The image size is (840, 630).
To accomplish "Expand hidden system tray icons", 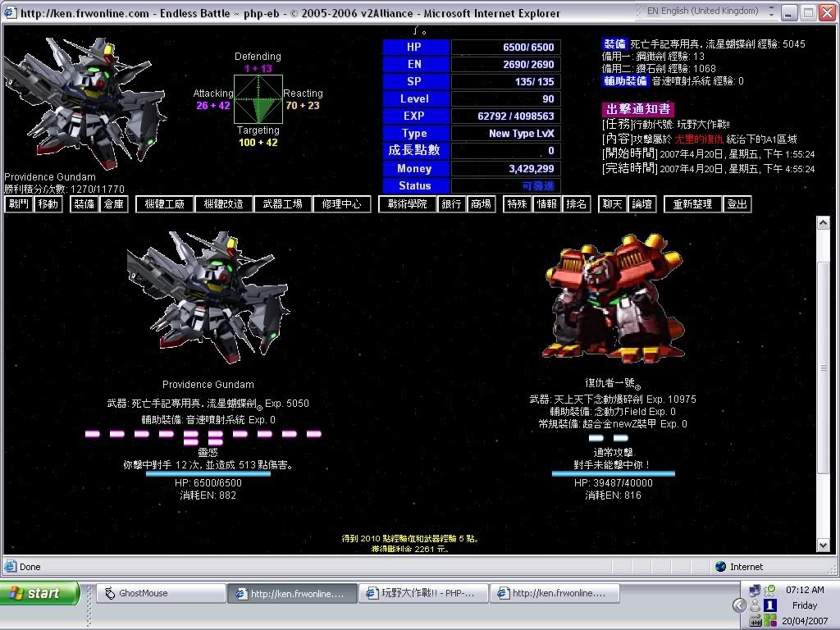I will [739, 605].
